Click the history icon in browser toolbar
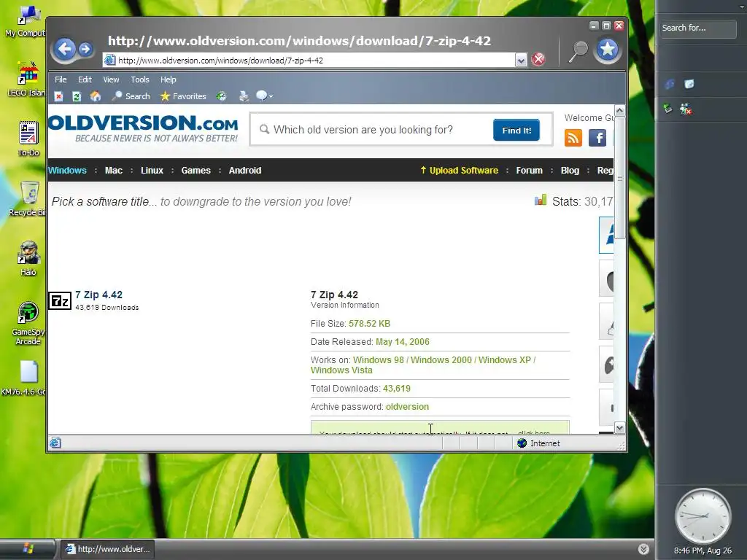 click(x=221, y=97)
